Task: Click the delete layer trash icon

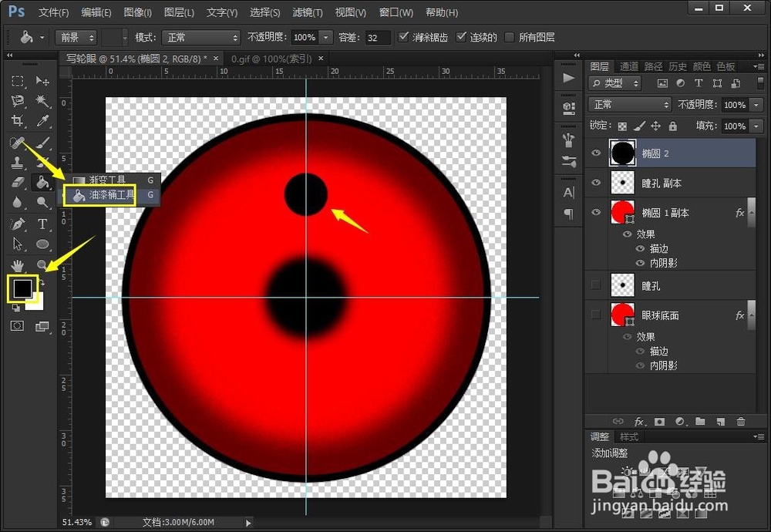Action: [x=740, y=422]
